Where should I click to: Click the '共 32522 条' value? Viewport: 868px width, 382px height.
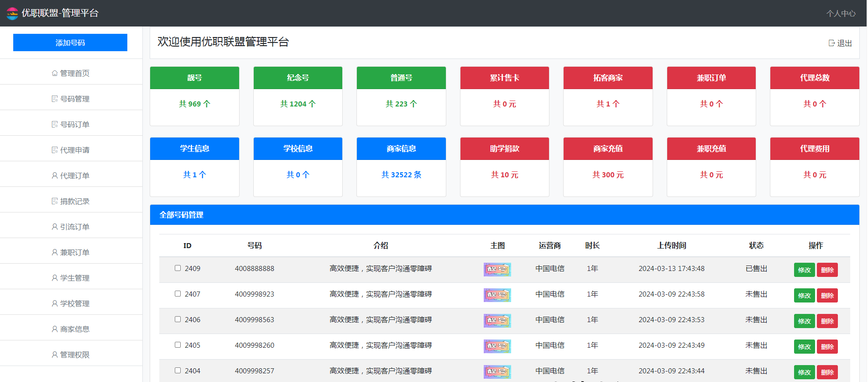pyautogui.click(x=401, y=175)
